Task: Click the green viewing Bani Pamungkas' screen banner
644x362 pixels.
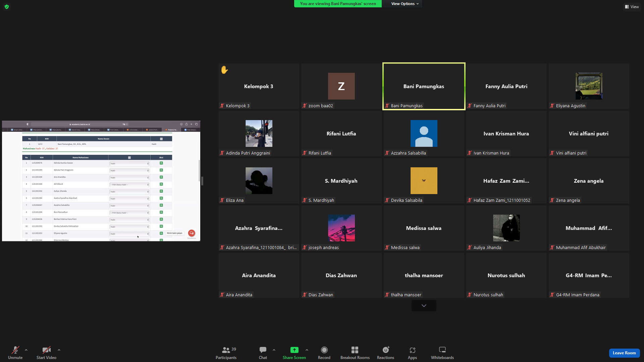Action: (338, 4)
